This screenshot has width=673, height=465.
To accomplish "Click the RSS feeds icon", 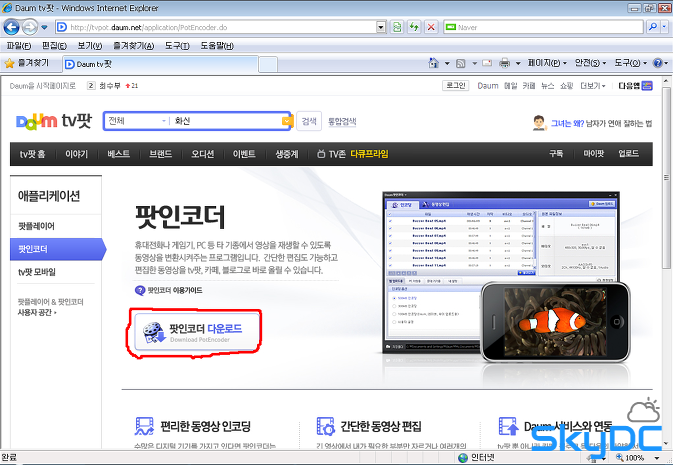I will [x=461, y=64].
